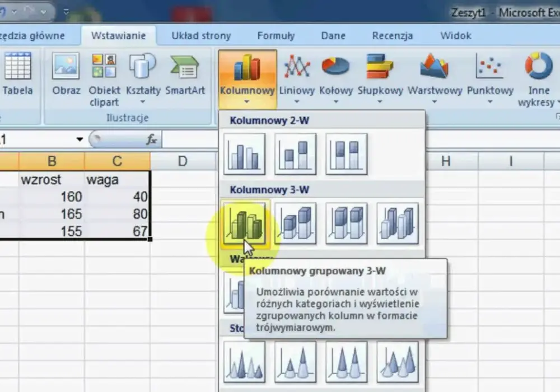
Task: Expand the Name Box dropdown arrow
Action: click(x=80, y=139)
